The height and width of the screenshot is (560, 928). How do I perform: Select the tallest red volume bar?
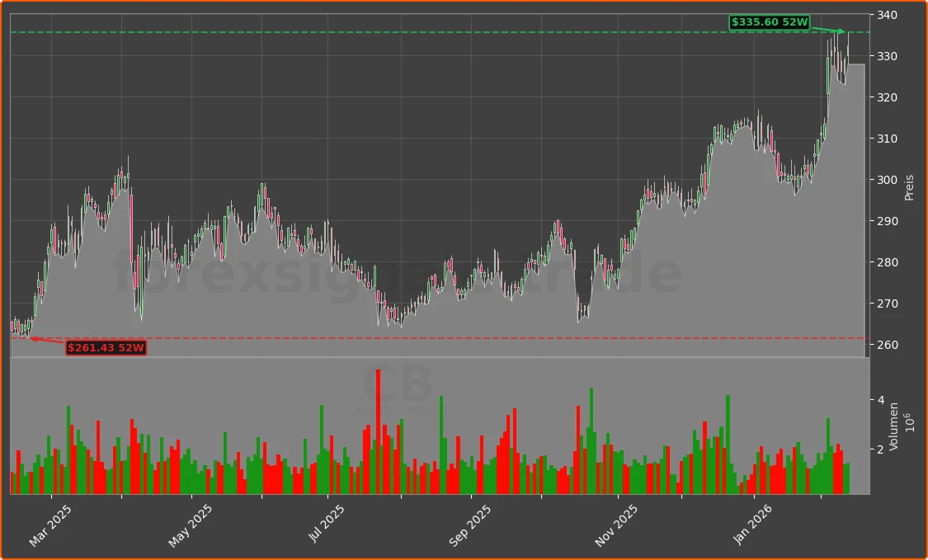pos(377,429)
